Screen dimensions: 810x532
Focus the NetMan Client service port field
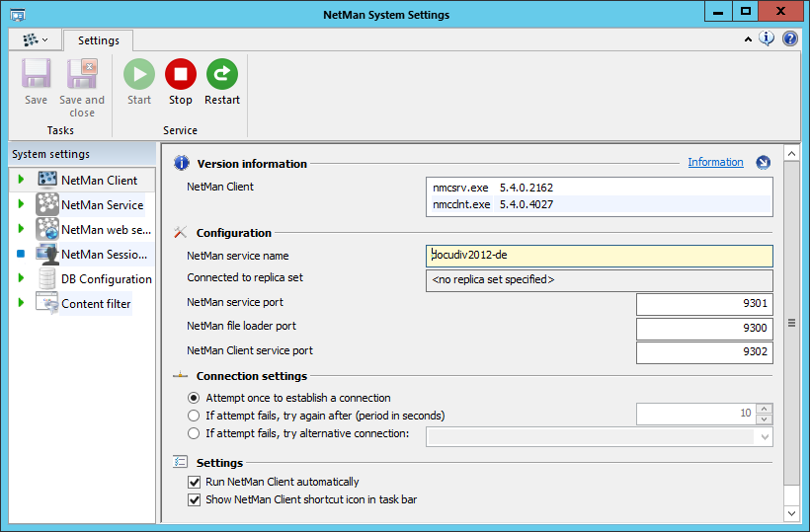point(704,352)
